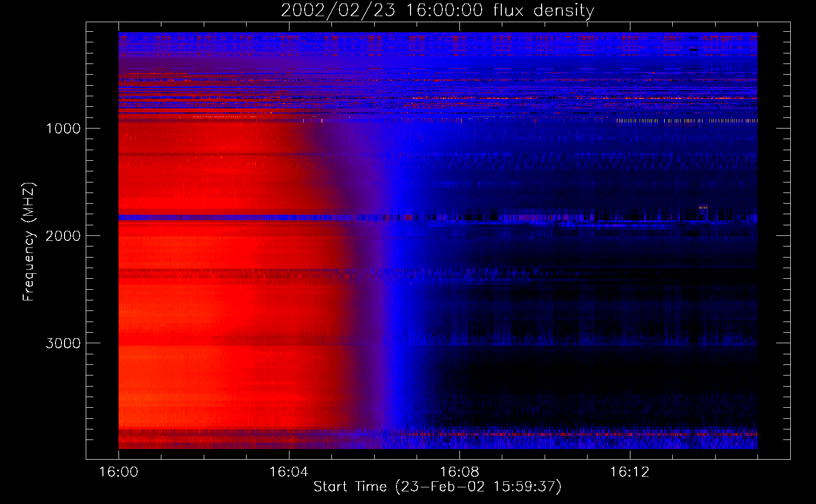
Task: Click the 'Frequency (MHZ)' axis label
Action: click(x=29, y=242)
